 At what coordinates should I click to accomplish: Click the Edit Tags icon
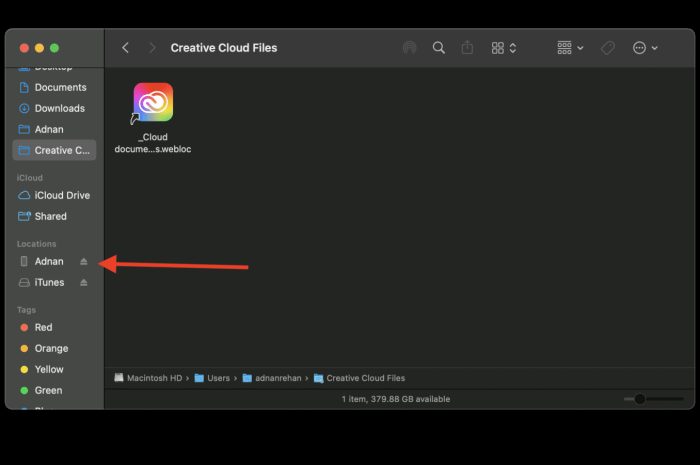[x=608, y=48]
